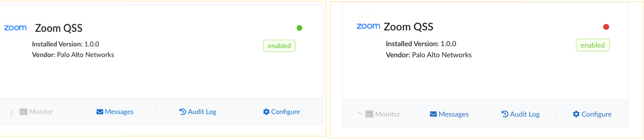Click the envelope icon on the left card
Screen dimensions: 644x140
pos(100,112)
